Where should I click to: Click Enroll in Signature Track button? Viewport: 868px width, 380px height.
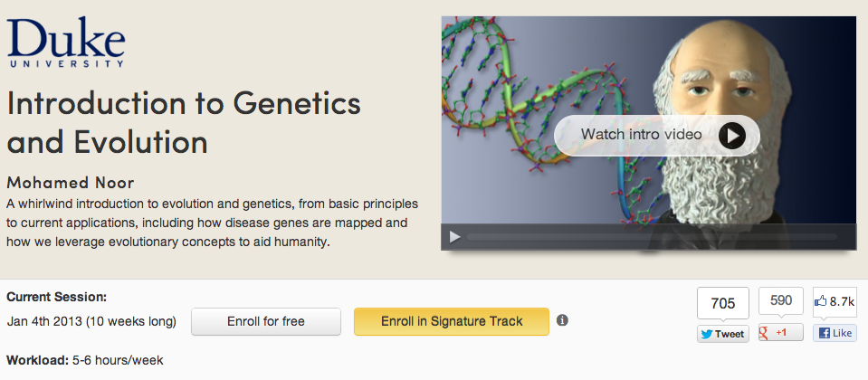[451, 321]
